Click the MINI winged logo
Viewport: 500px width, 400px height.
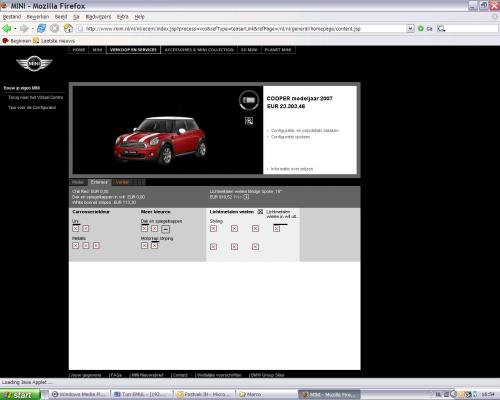pyautogui.click(x=34, y=63)
